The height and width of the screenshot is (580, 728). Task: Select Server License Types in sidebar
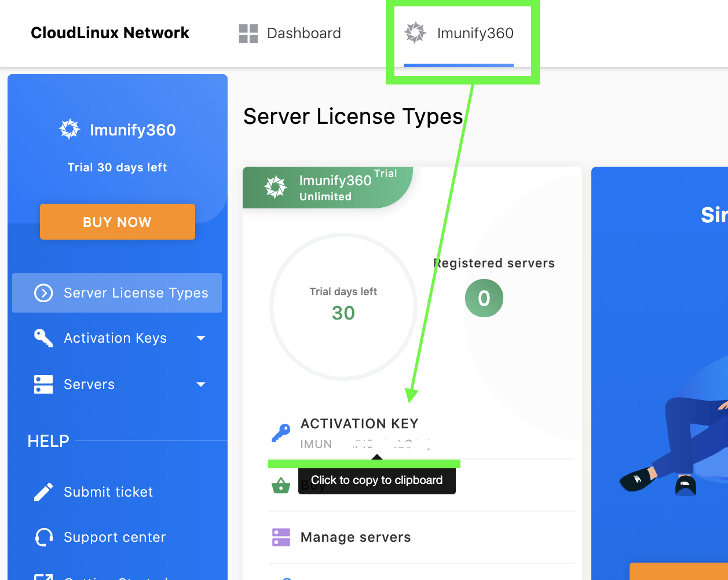tap(136, 293)
